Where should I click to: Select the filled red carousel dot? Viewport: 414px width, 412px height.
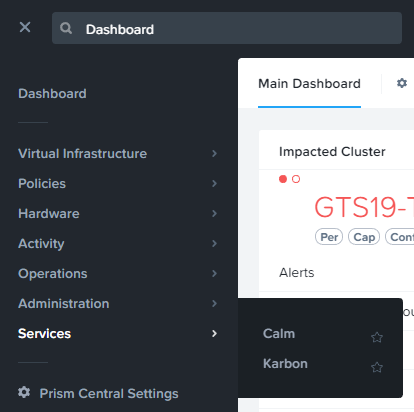pyautogui.click(x=283, y=179)
